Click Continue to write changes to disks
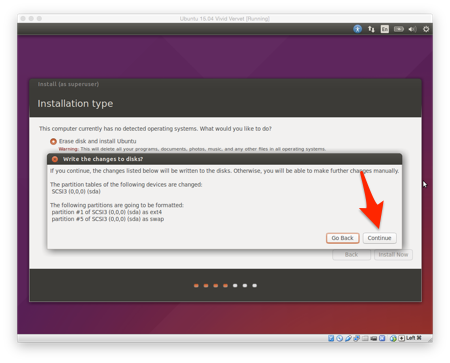 (379, 238)
